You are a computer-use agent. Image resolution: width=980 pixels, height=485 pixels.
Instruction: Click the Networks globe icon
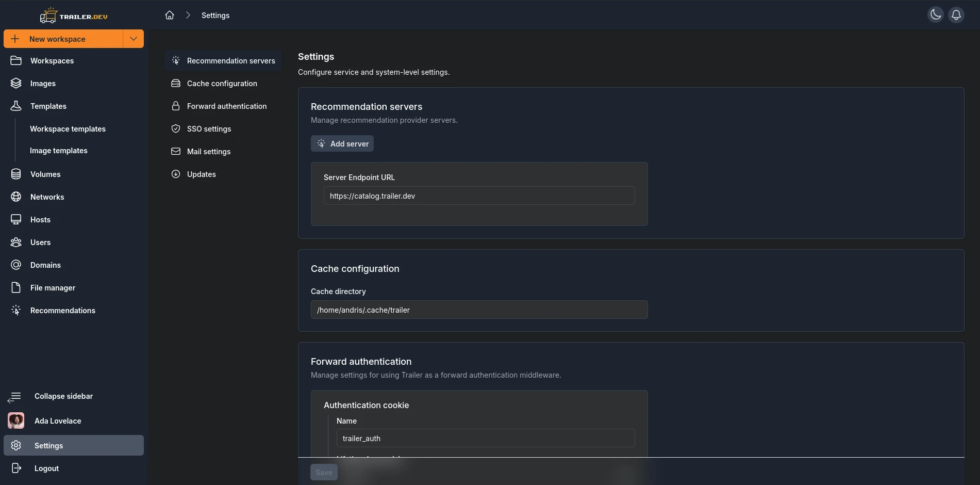point(16,197)
